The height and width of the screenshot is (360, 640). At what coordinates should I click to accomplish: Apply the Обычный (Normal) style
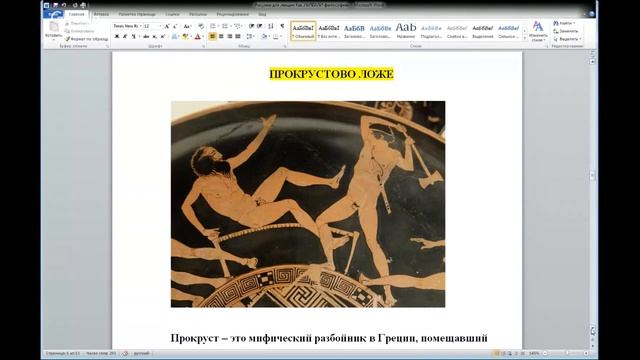[x=303, y=31]
